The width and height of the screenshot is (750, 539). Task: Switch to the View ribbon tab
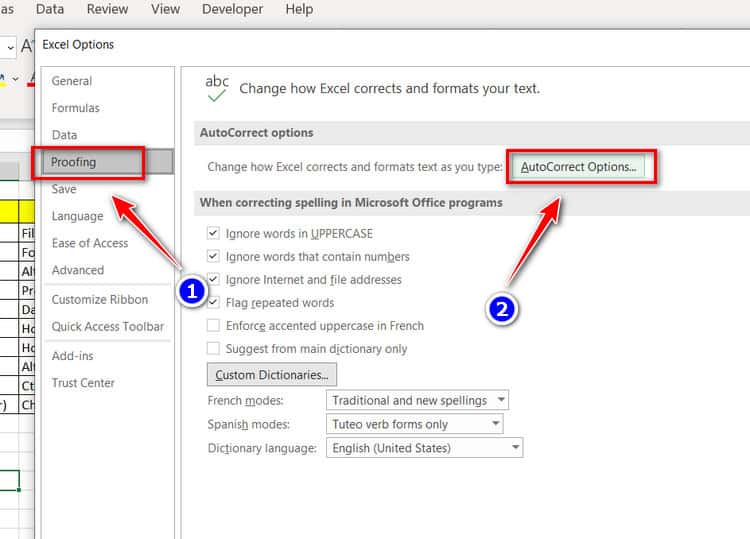(165, 9)
